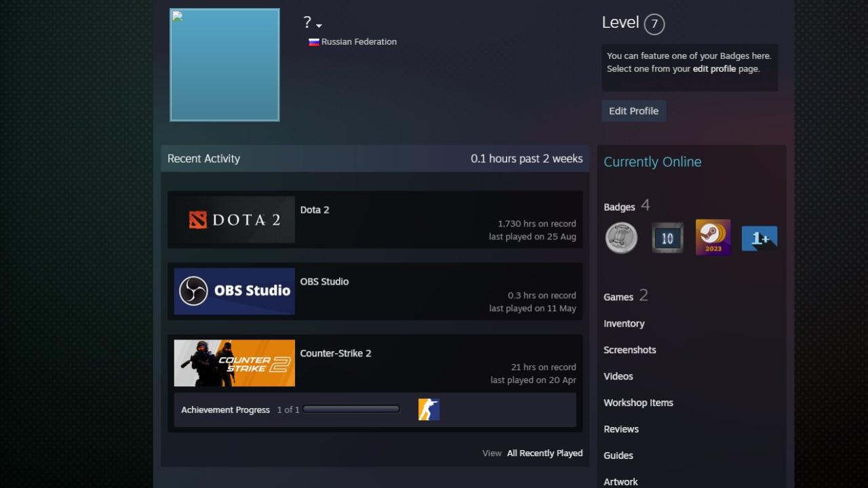Expand the dropdown arrow beside the profile name
868x488 pixels.
pos(319,26)
